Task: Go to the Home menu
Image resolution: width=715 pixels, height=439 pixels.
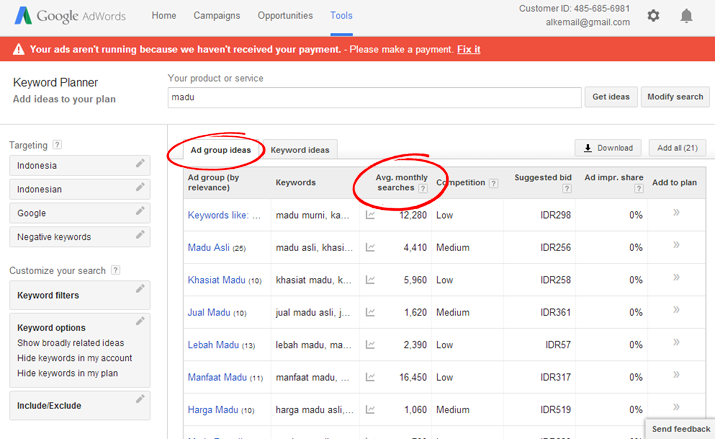Action: [x=164, y=15]
